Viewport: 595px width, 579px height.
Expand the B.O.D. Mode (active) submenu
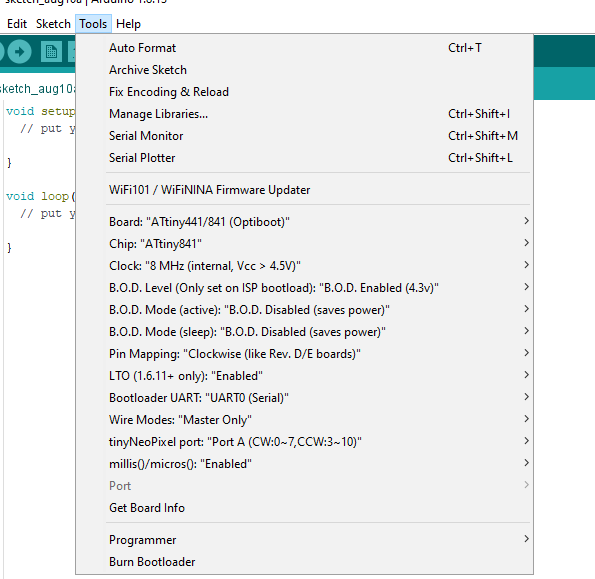pyautogui.click(x=304, y=310)
